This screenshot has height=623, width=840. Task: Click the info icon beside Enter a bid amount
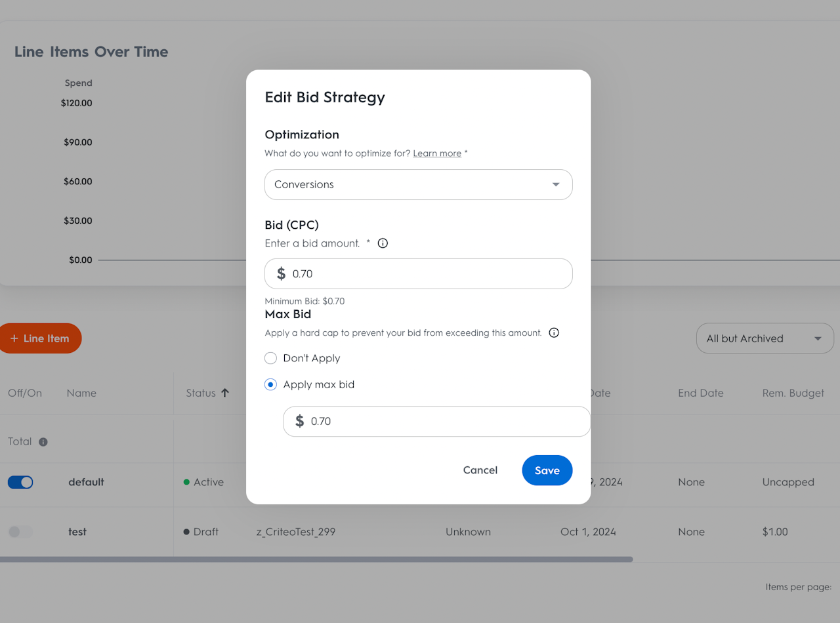pyautogui.click(x=383, y=243)
